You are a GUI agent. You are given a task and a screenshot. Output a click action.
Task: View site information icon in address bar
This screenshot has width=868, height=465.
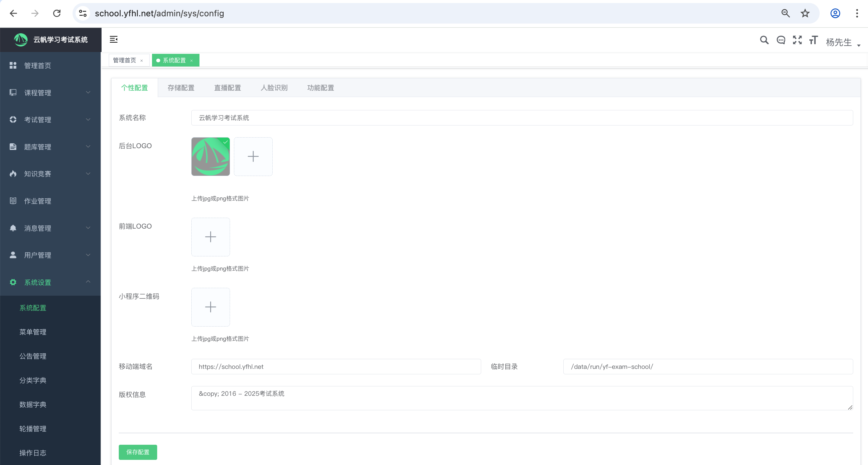point(83,13)
